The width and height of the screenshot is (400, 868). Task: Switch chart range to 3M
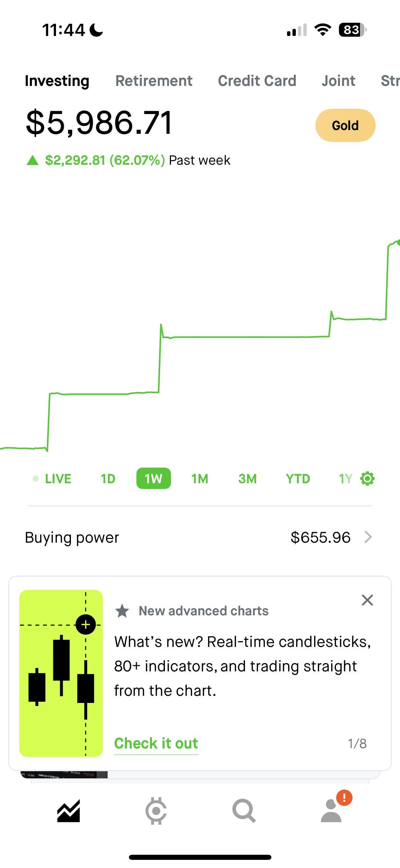247,479
